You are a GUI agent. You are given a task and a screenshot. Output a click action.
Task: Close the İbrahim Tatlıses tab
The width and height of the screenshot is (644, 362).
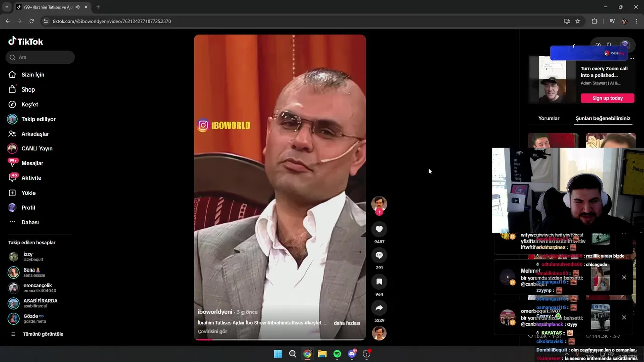click(x=85, y=7)
